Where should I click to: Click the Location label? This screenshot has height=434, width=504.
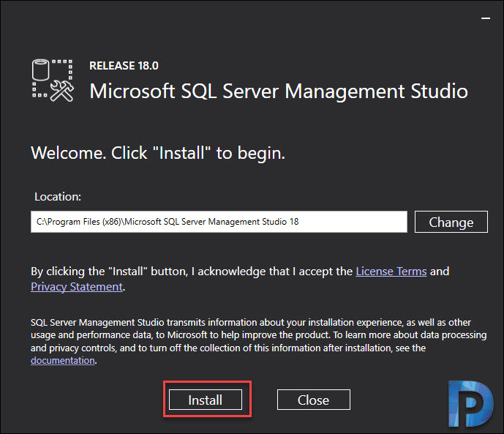click(58, 197)
